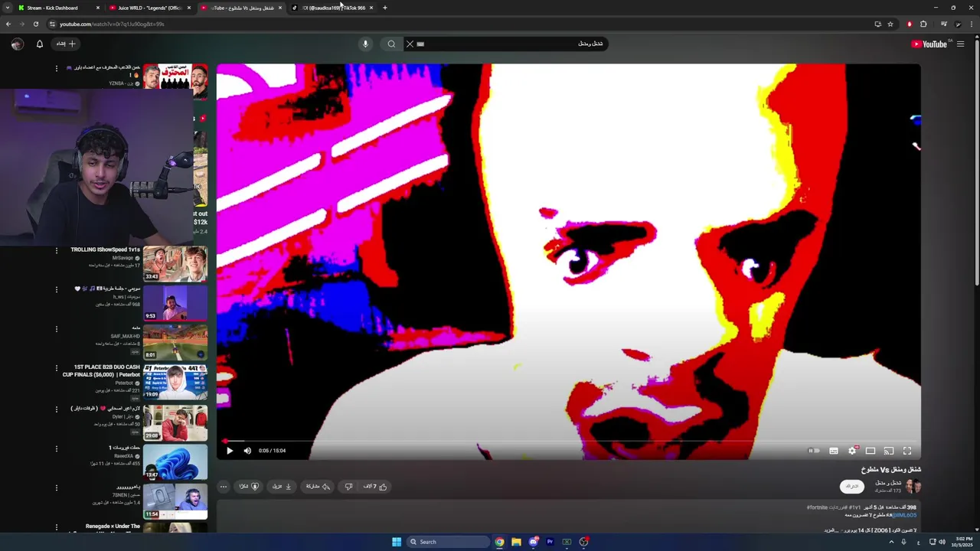Bookmark this page with the star icon

[890, 24]
